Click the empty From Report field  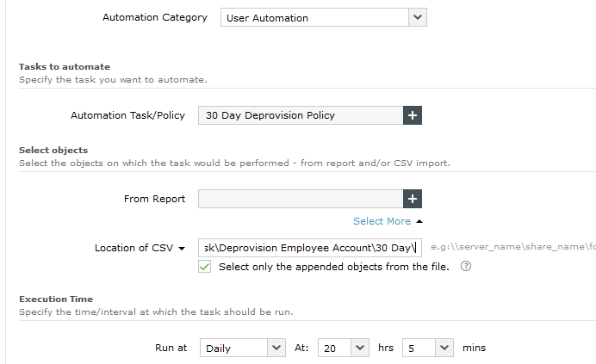(x=301, y=199)
